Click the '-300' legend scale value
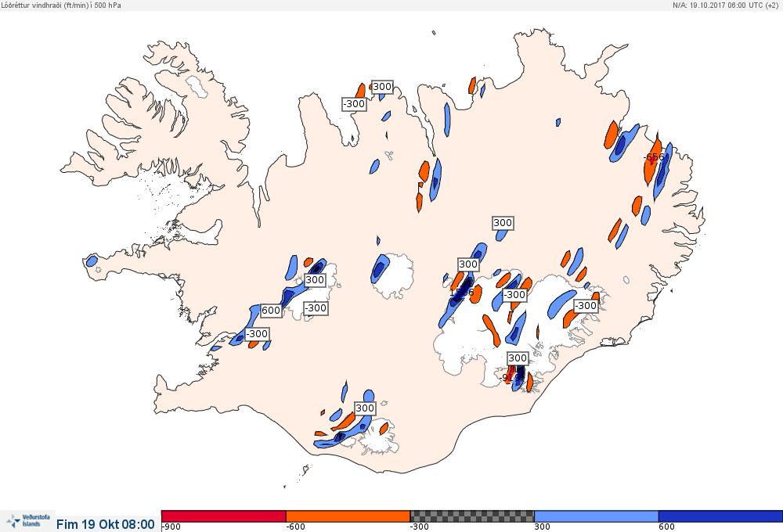Screen dimensions: 783x532 click(x=420, y=527)
